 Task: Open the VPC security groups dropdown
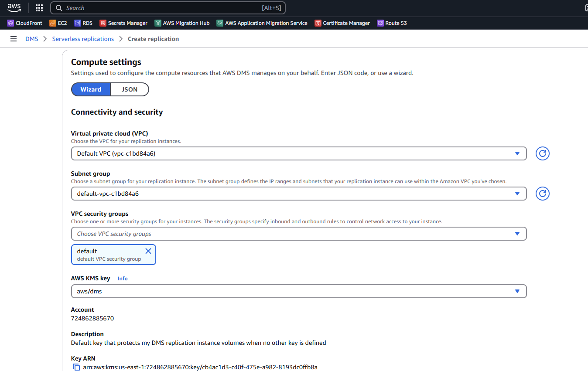[x=298, y=234]
